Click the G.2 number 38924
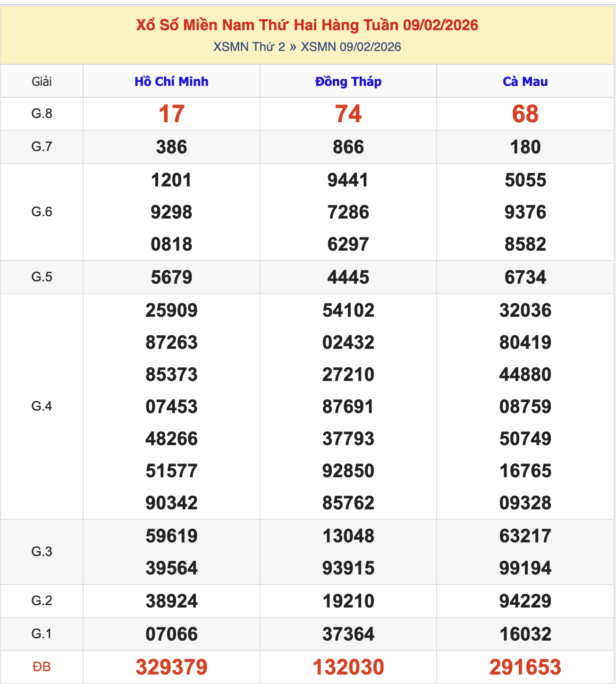 pos(171,601)
